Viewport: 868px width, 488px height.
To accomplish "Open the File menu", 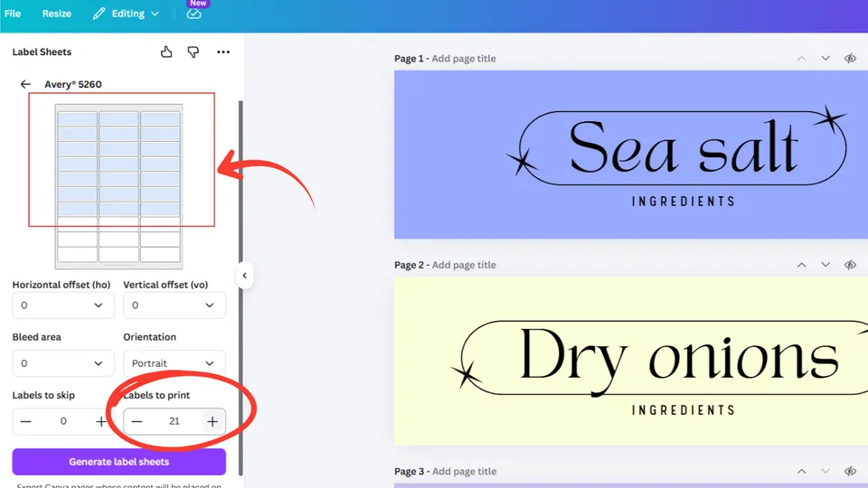I will coord(12,14).
